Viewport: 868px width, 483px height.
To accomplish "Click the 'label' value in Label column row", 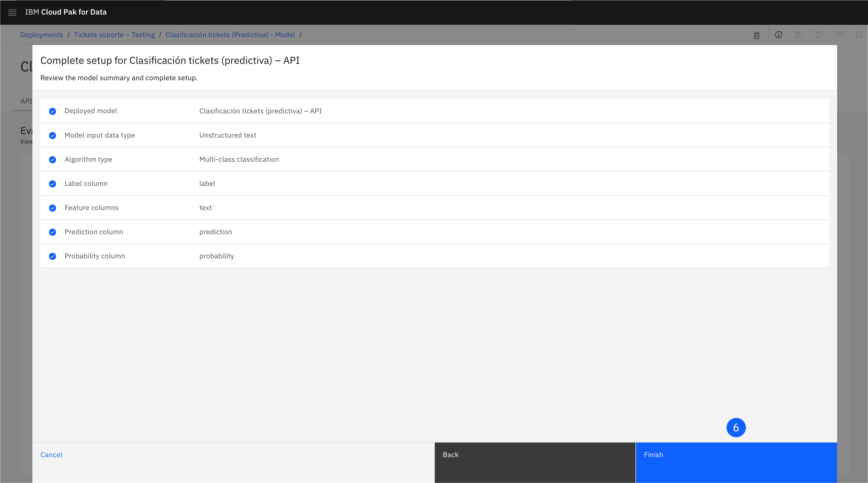I will click(207, 183).
